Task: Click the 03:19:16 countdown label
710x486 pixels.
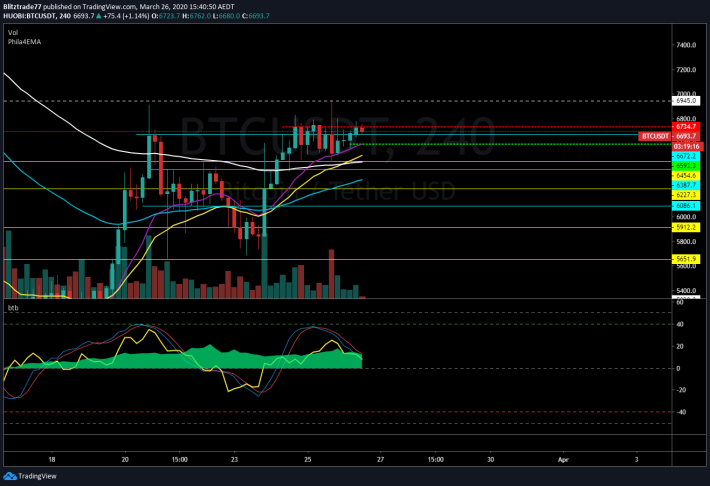Action: pyautogui.click(x=686, y=146)
